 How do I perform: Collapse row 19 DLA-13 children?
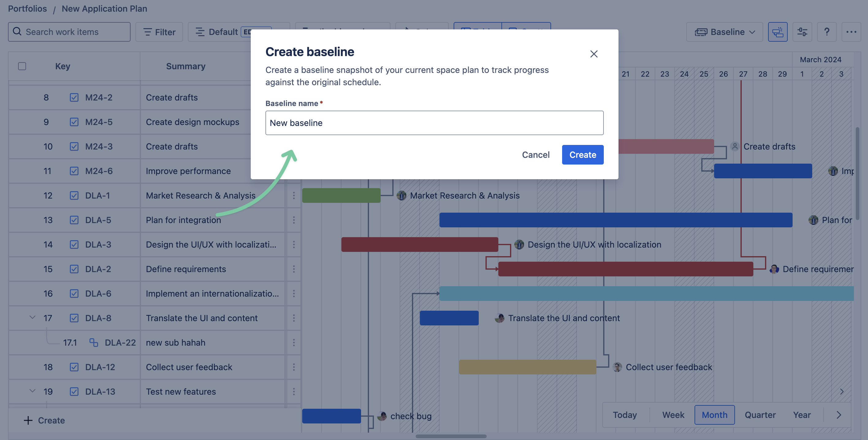pyautogui.click(x=32, y=391)
